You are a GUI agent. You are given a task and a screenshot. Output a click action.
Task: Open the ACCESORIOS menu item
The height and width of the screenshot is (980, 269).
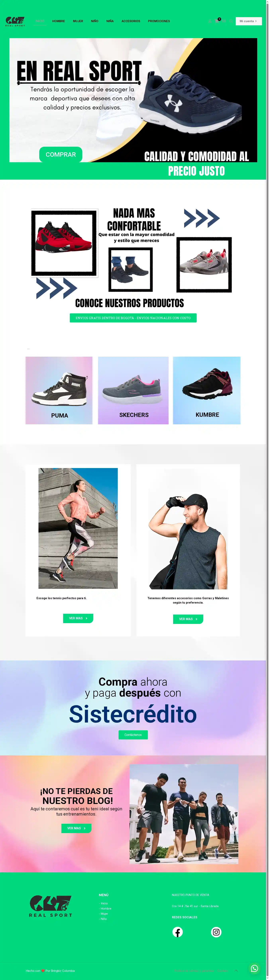[131, 21]
